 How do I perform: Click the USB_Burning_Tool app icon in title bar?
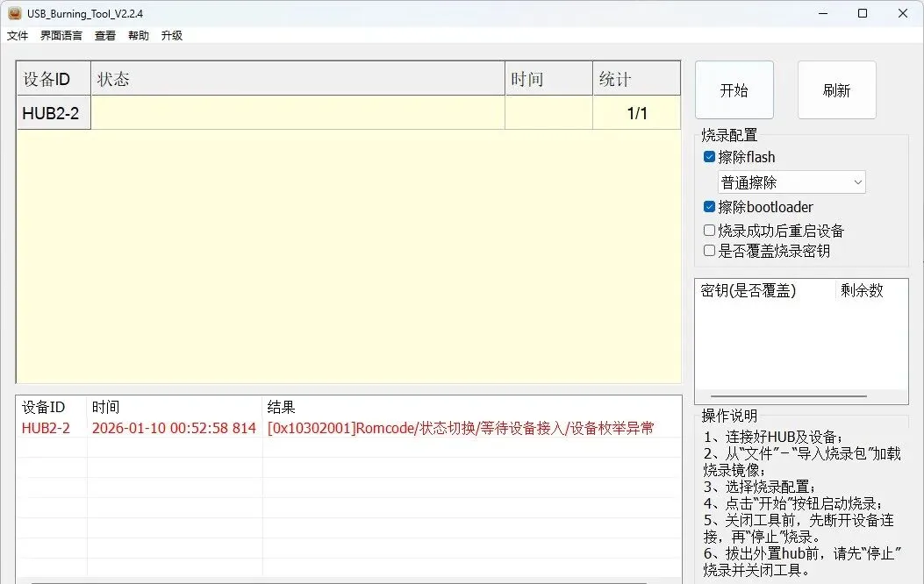[15, 13]
